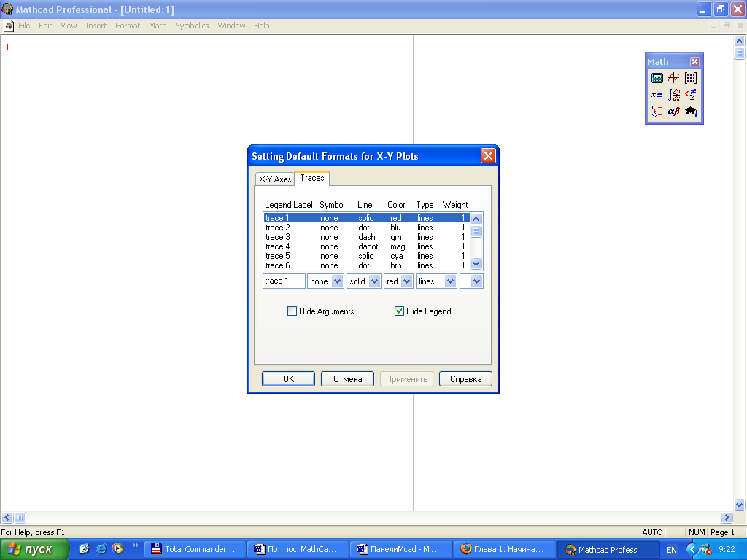Screen dimensions: 747x560
Task: Close the X-Y Plots format dialog
Action: tap(488, 156)
